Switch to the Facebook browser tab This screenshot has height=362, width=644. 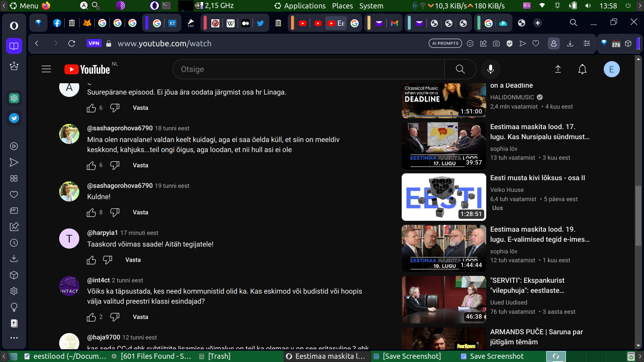point(57,23)
